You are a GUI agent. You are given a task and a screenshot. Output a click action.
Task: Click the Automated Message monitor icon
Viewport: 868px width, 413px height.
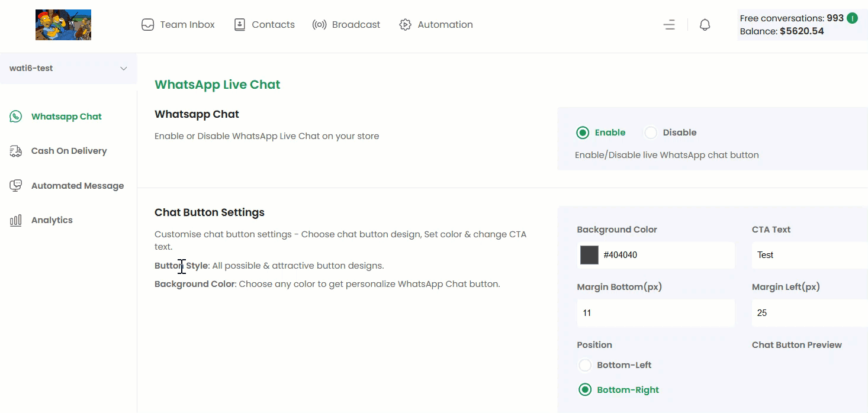click(16, 186)
